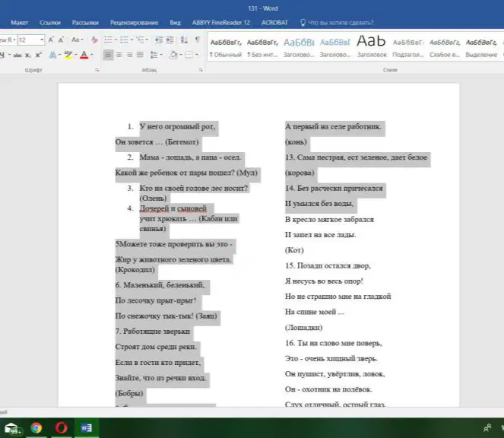Open the font color dropdown arrow
The height and width of the screenshot is (438, 504).
tap(92, 55)
